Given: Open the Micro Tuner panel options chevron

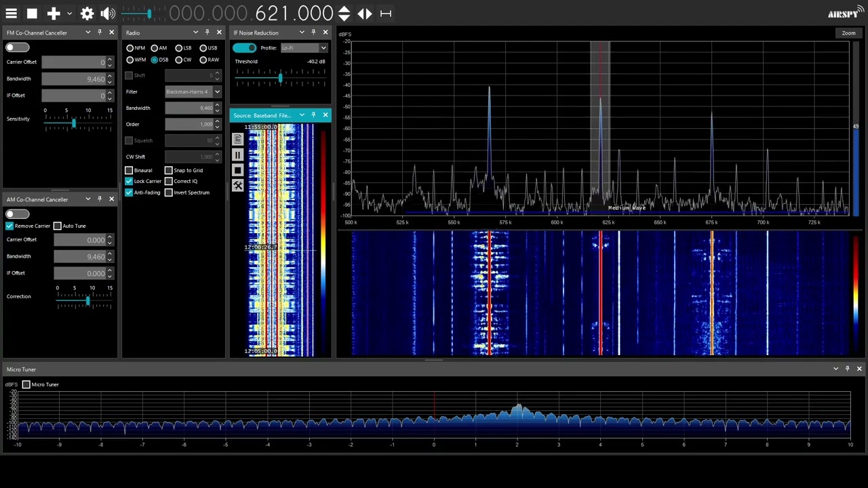Looking at the screenshot, I should [835, 369].
